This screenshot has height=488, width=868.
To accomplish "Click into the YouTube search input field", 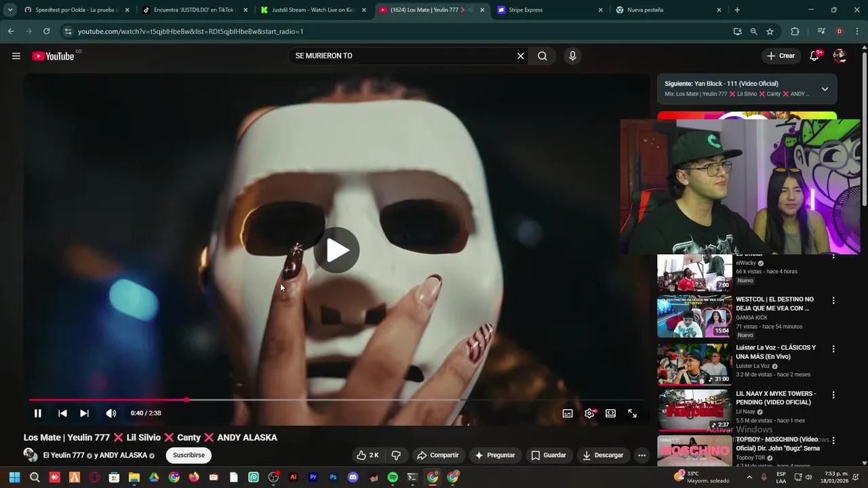I will 402,56.
